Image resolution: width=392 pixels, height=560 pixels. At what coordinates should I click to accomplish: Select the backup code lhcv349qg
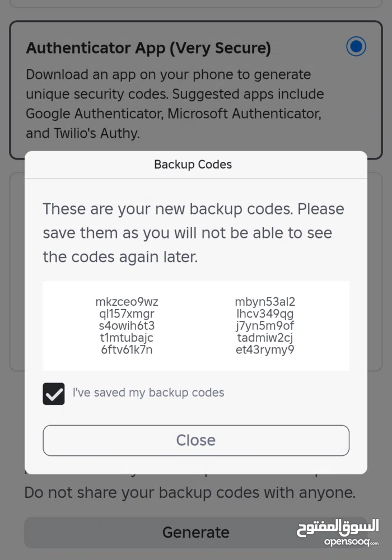coord(265,314)
